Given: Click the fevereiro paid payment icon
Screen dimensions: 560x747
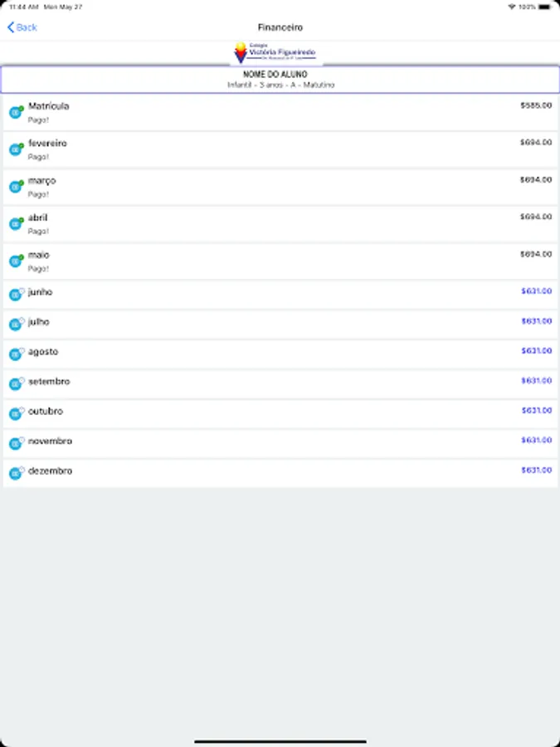Looking at the screenshot, I should point(17,149).
